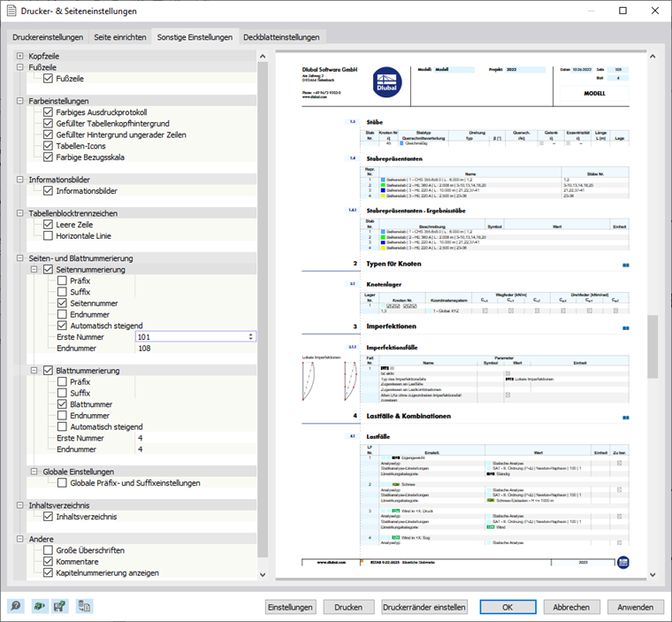The image size is (672, 622).
Task: Collapse Tabellenblocktrennzeichen section
Action: [19, 213]
